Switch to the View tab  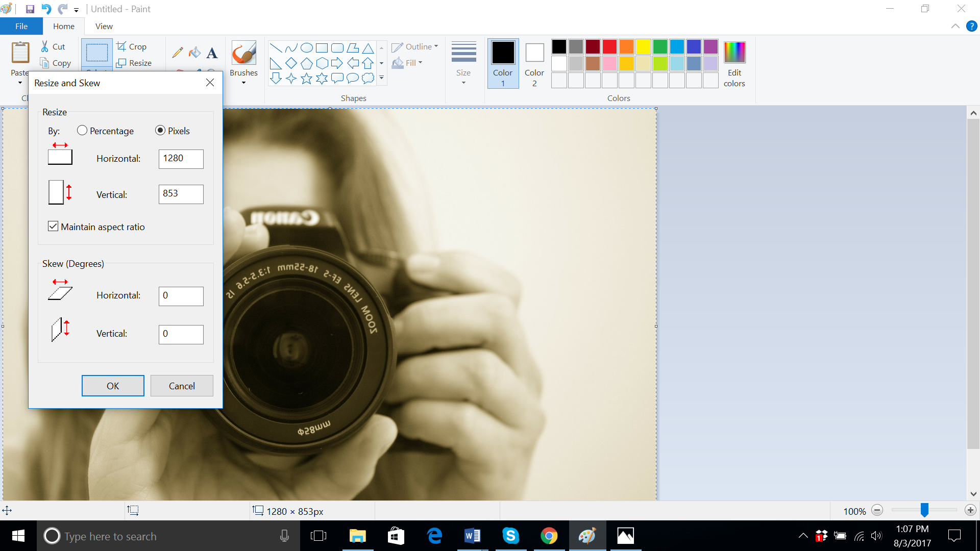[104, 26]
